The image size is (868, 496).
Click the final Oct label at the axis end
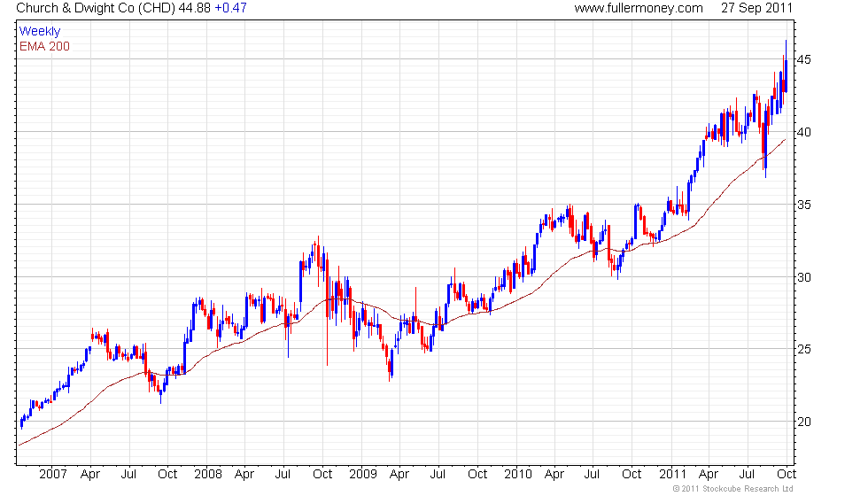click(x=787, y=475)
